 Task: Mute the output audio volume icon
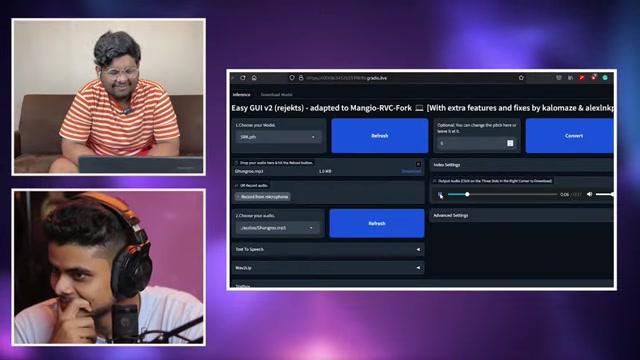point(589,194)
